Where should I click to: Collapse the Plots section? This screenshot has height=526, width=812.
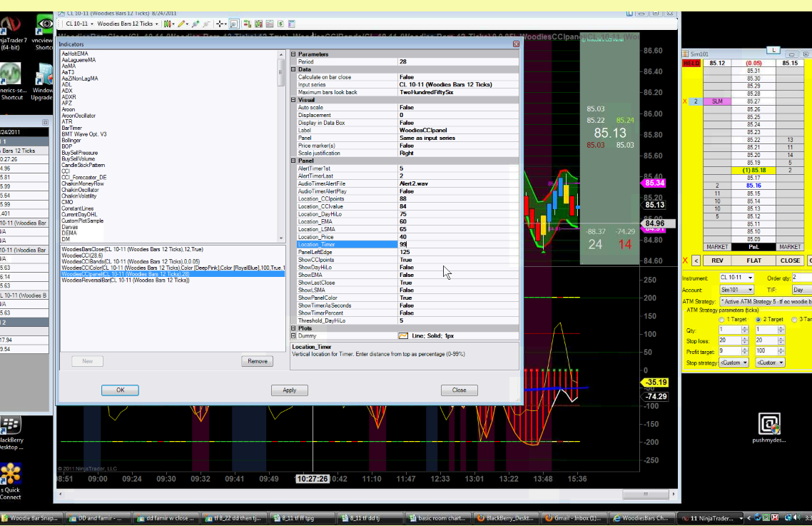pos(293,328)
